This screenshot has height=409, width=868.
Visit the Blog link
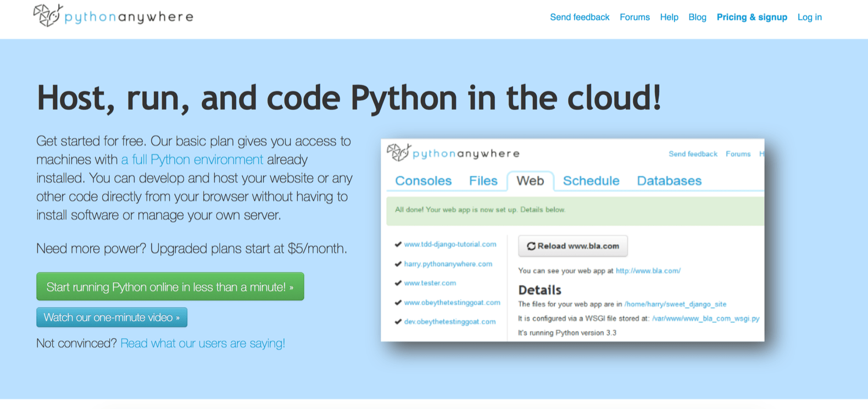tap(697, 17)
